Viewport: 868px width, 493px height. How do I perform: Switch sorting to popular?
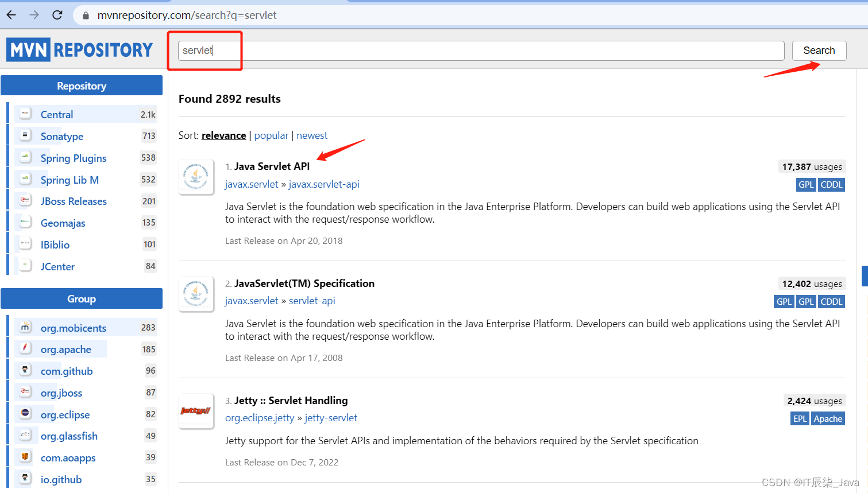point(271,135)
